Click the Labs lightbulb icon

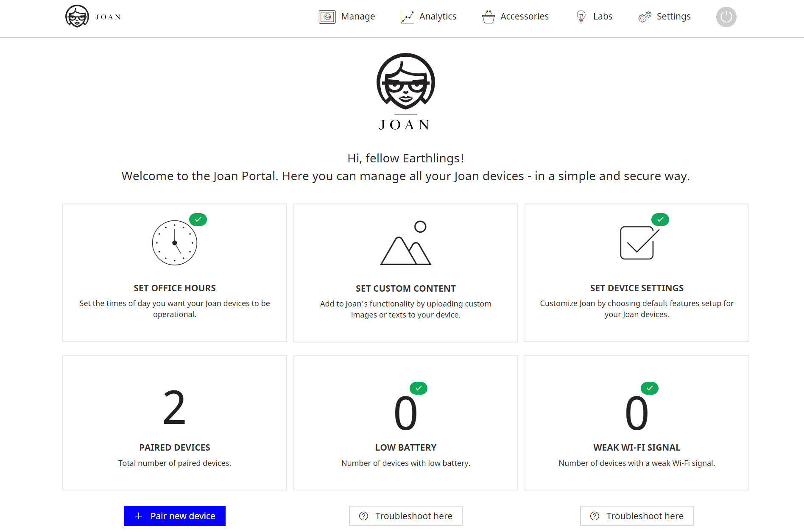point(581,17)
